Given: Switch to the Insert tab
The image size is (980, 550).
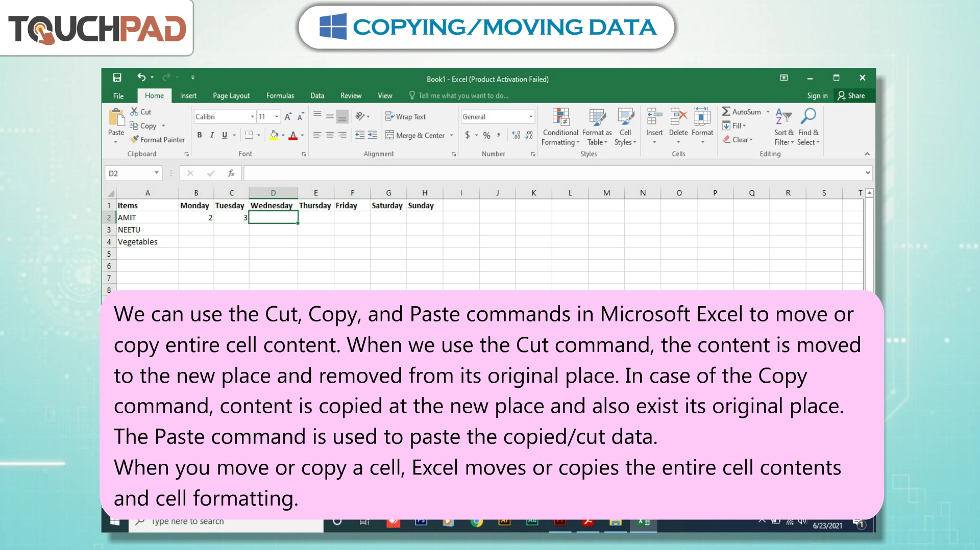Looking at the screenshot, I should click(188, 95).
